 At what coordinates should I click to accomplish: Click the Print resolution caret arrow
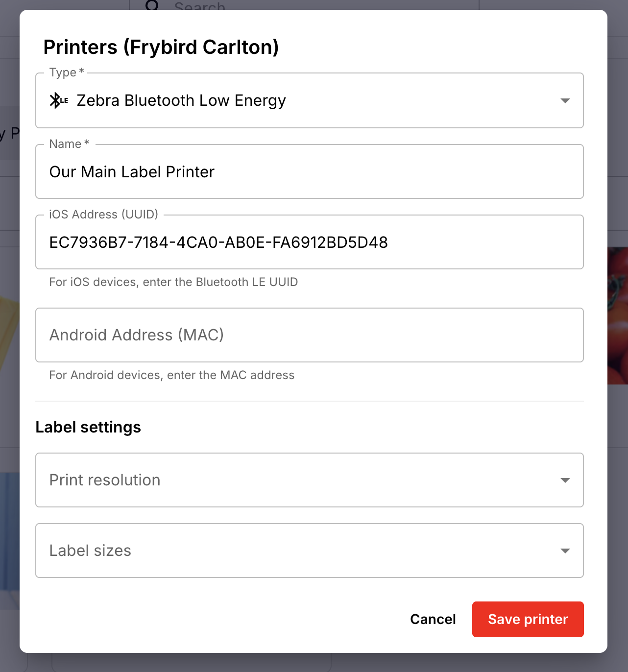pos(565,480)
